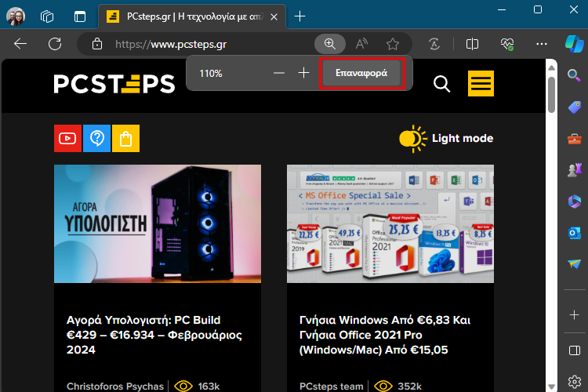The width and height of the screenshot is (588, 392).
Task: Add a sidebar app with plus
Action: click(x=574, y=314)
